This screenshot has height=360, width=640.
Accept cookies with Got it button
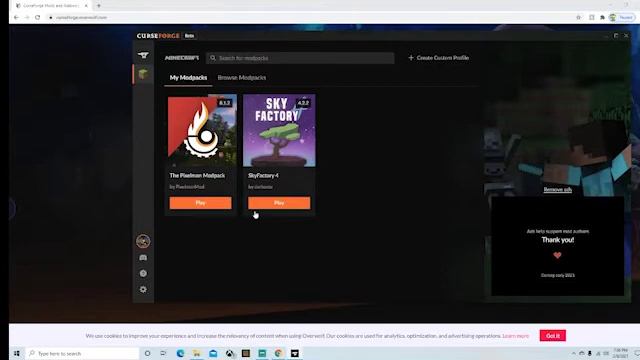[x=553, y=336]
